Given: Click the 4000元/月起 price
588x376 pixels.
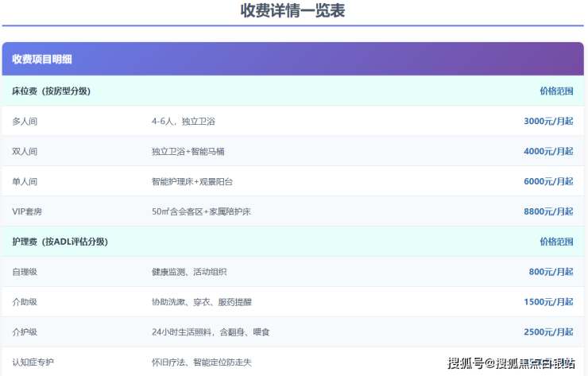Looking at the screenshot, I should 548,151.
